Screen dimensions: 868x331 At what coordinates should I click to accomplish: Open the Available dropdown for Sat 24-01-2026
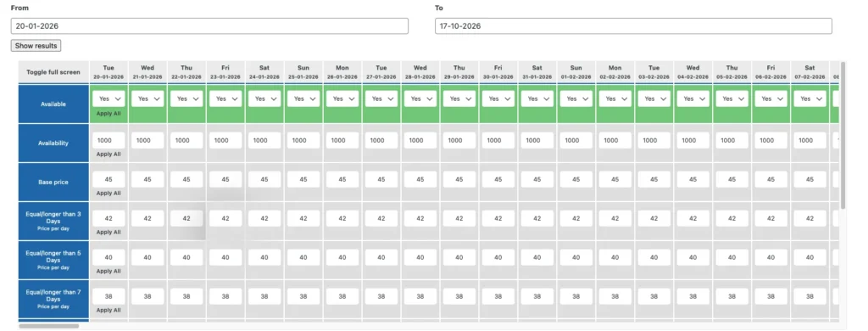pos(264,98)
